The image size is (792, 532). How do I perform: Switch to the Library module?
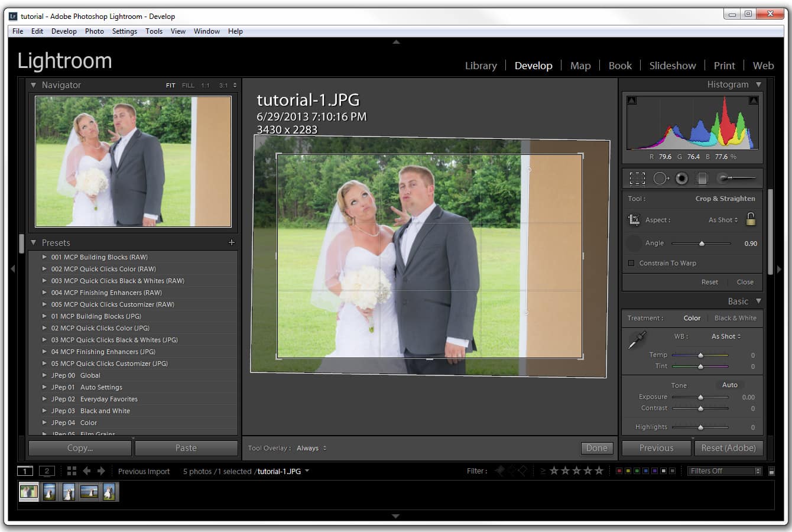click(481, 66)
